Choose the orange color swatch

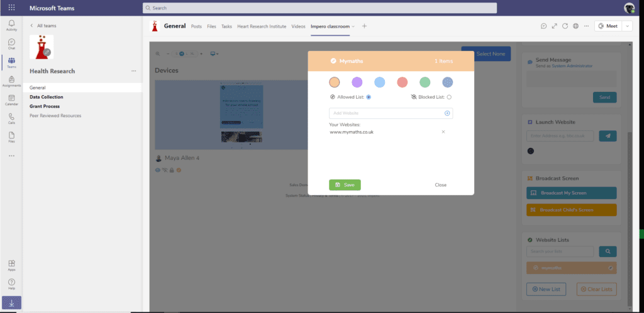335,83
